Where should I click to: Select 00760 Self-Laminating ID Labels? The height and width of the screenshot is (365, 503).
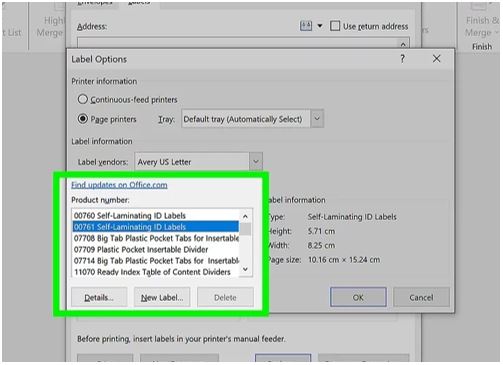tap(156, 216)
